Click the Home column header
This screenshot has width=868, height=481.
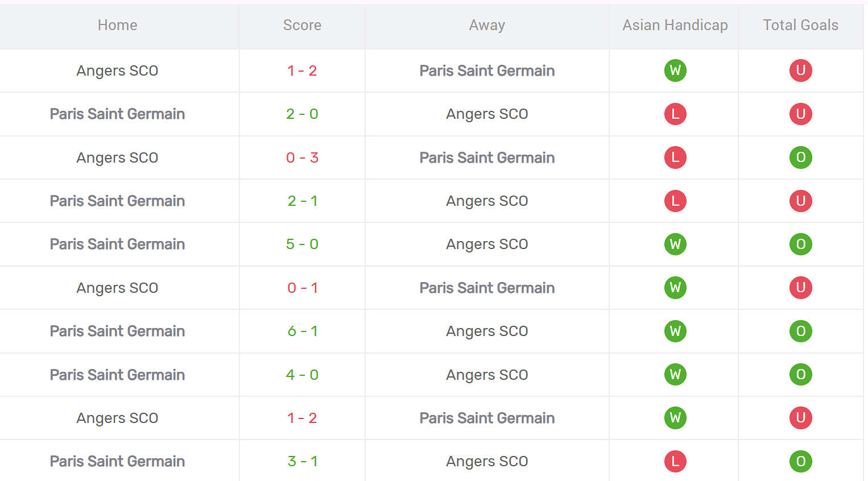coord(117,25)
